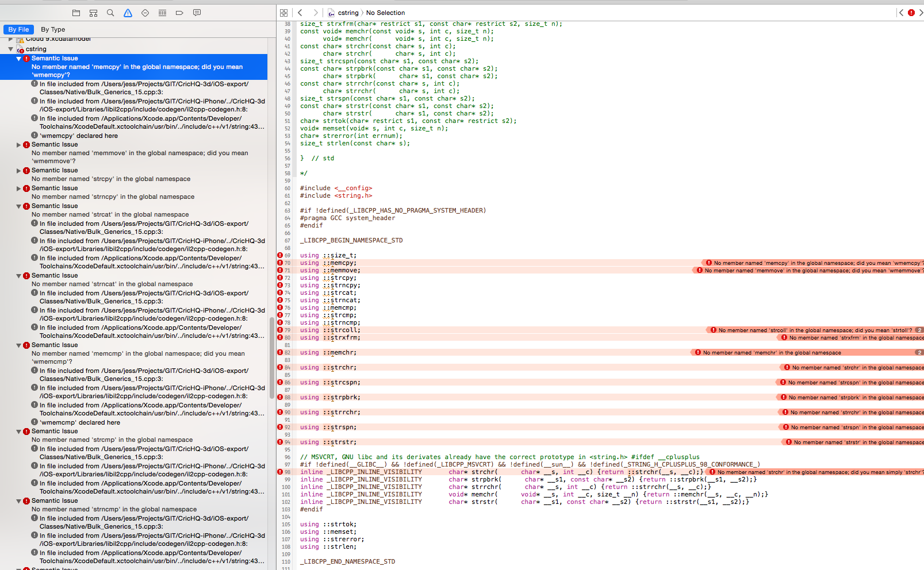Viewport: 924px width, 570px height.
Task: Collapse the cstring file group
Action: coord(10,49)
